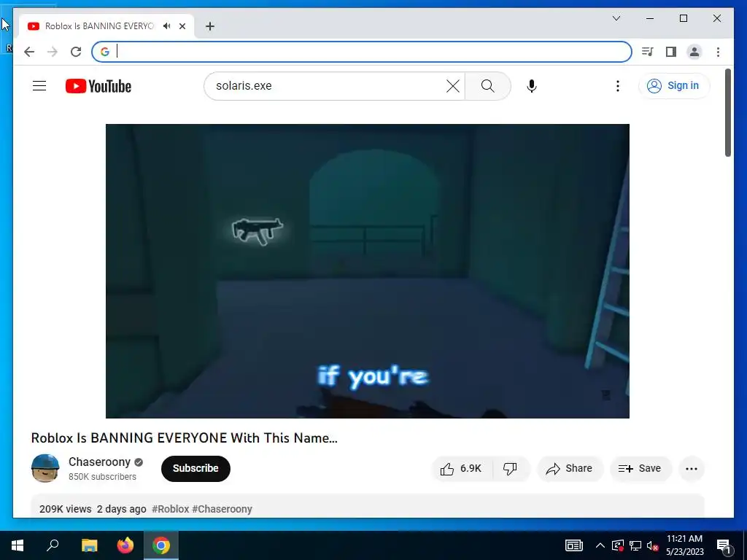Subscribe to the Chaseroony channel
The image size is (747, 560).
[x=196, y=469]
